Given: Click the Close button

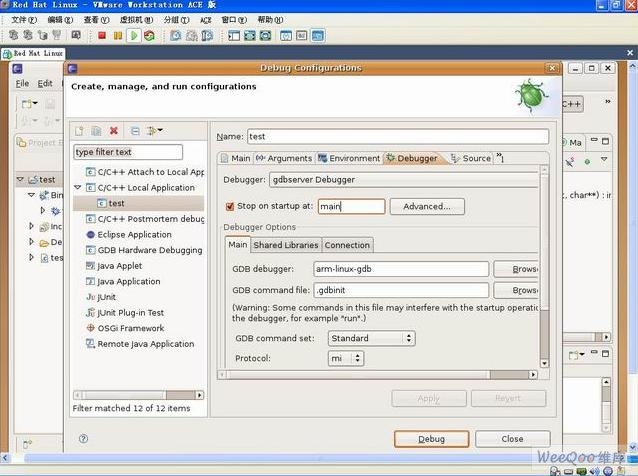Looking at the screenshot, I should pyautogui.click(x=512, y=439).
